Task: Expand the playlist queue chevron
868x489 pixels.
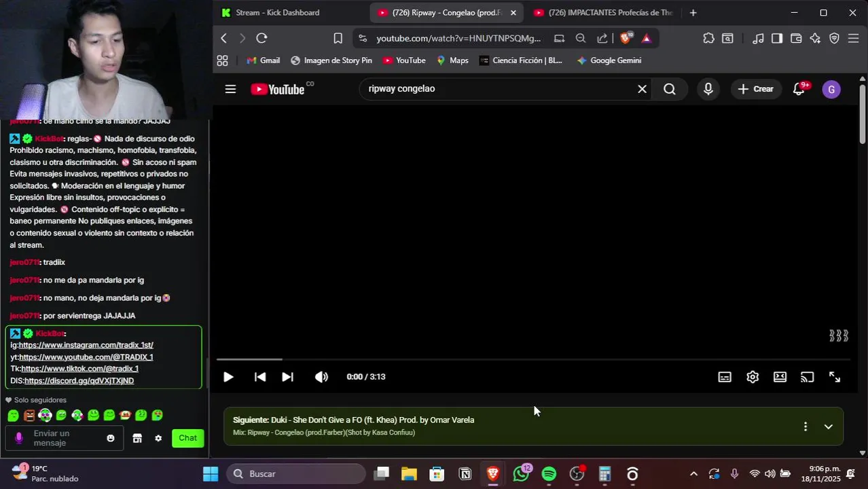Action: (x=828, y=427)
